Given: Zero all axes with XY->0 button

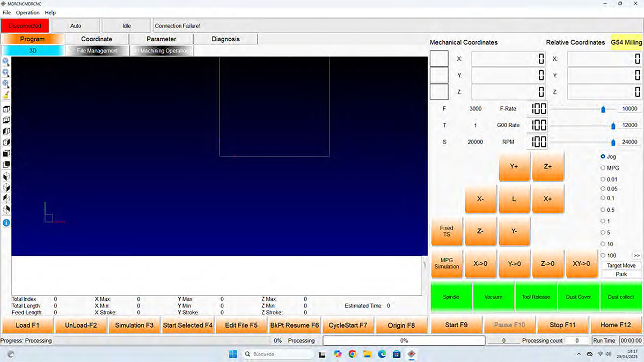Looking at the screenshot, I should tap(581, 263).
